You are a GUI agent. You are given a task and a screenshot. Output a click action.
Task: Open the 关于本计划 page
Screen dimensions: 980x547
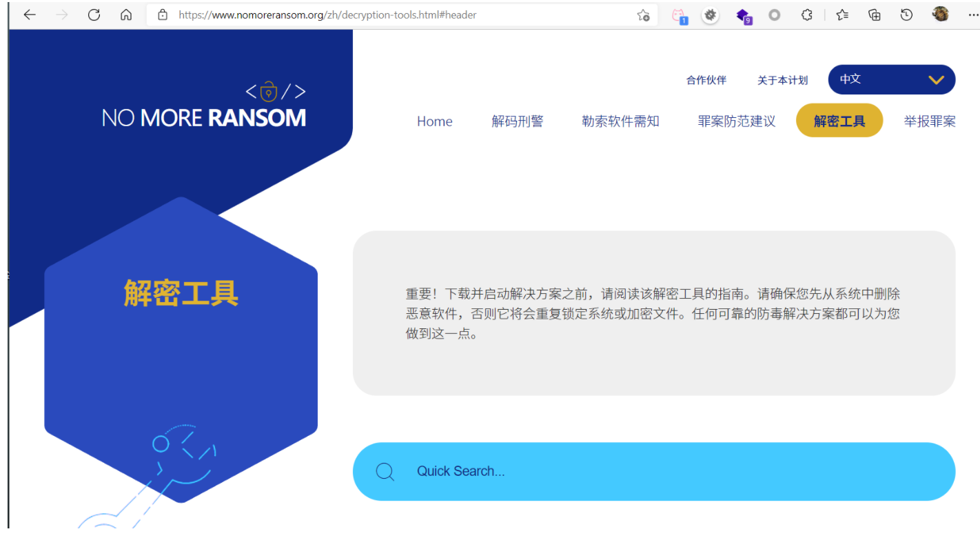[x=782, y=79]
